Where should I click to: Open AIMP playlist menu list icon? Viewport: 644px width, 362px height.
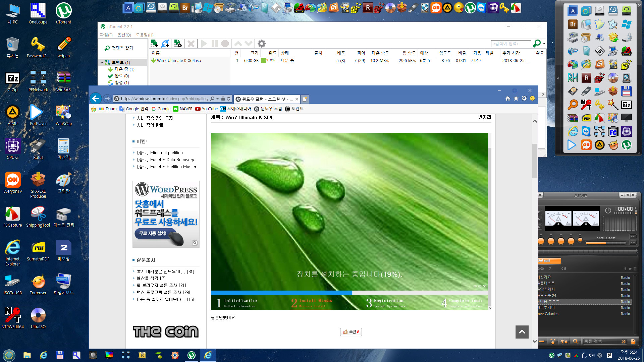(x=635, y=269)
